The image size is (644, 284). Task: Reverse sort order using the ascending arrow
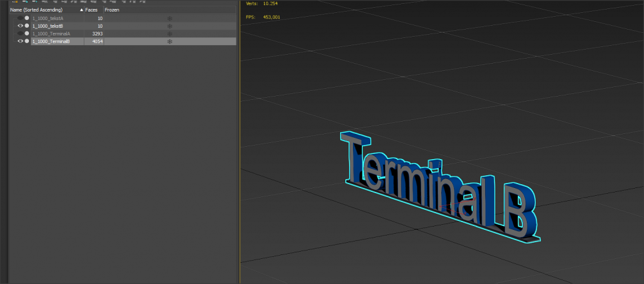tap(81, 10)
